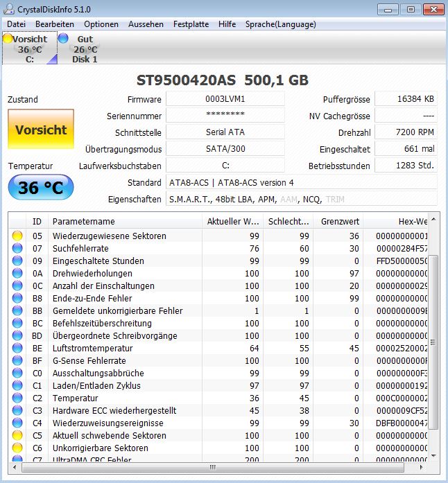This screenshot has width=448, height=483.
Task: Click the blue status icon for Suchfehlerrate
Action: tap(17, 248)
